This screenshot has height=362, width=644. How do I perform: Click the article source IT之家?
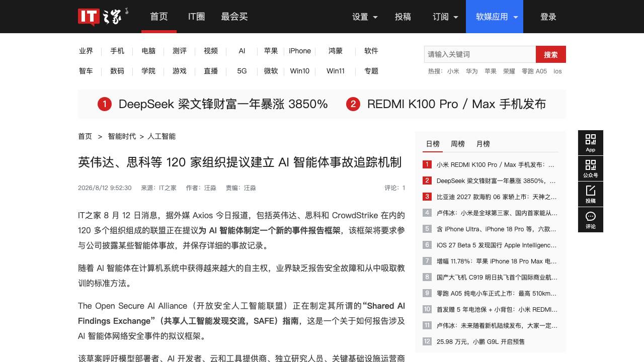(168, 188)
